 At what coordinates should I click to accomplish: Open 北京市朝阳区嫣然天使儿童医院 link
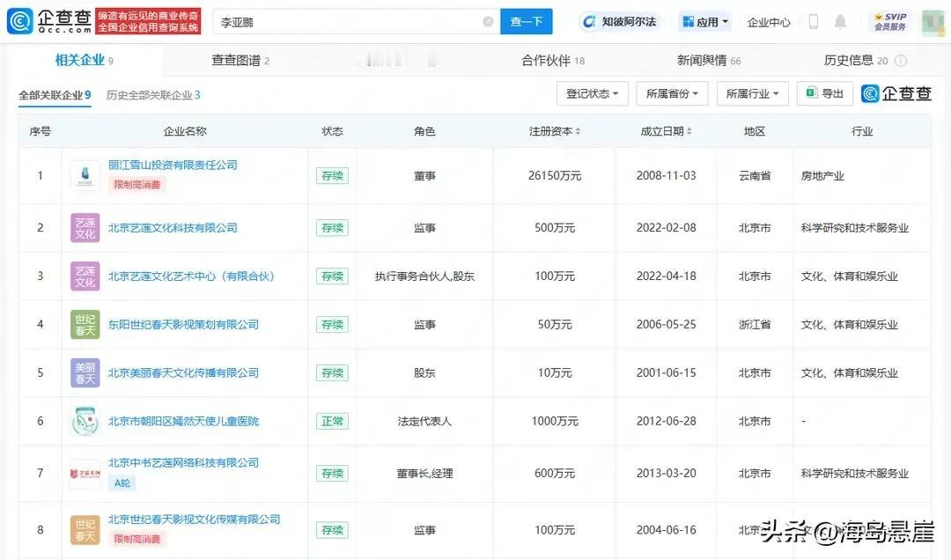(183, 421)
